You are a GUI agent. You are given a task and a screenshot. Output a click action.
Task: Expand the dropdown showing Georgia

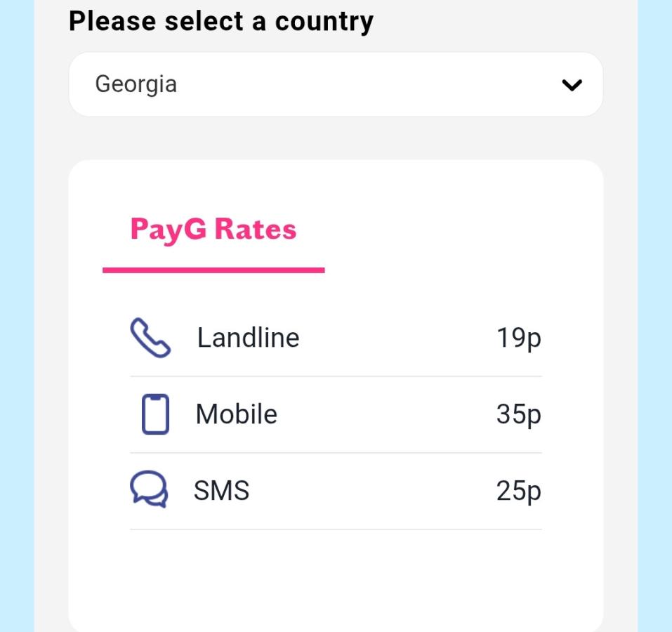click(335, 84)
